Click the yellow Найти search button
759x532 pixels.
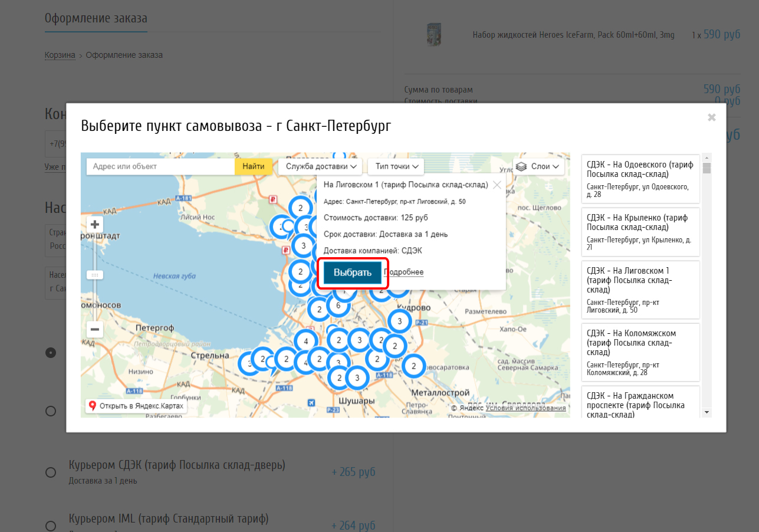[x=254, y=166]
